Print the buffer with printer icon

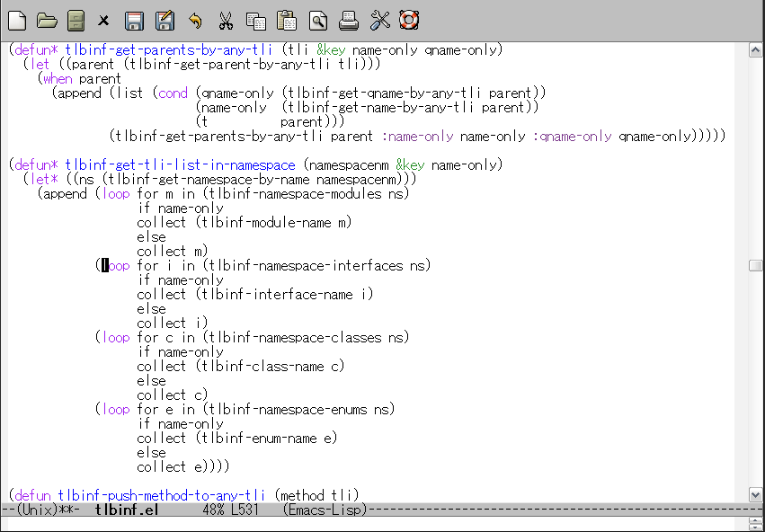point(349,21)
